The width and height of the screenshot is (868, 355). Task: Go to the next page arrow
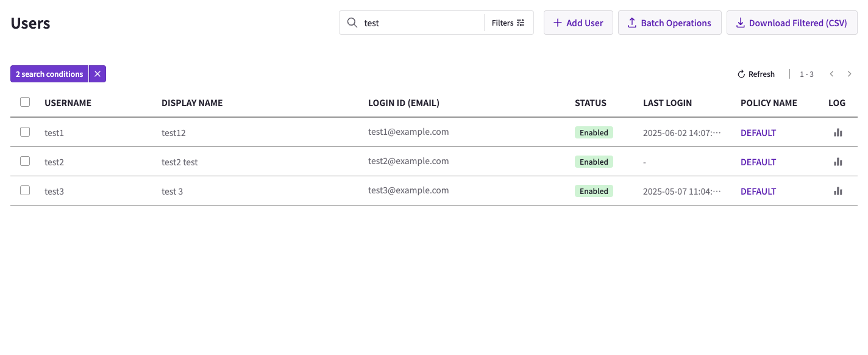coord(850,74)
